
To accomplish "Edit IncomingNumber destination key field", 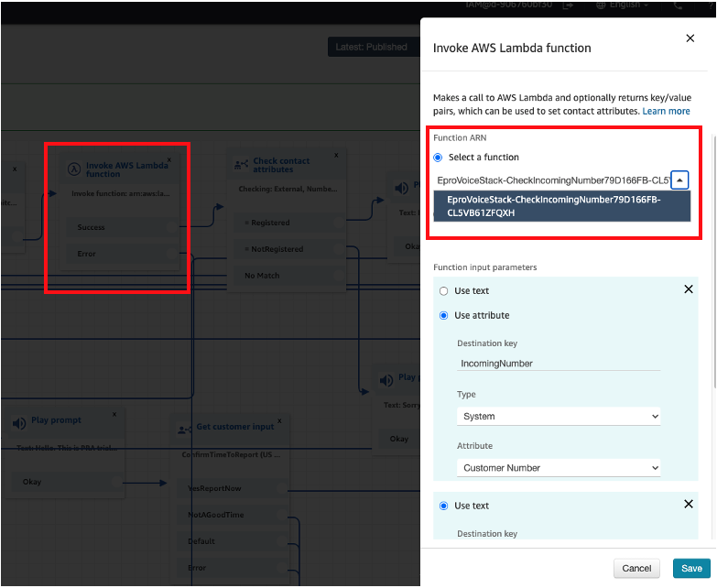I will [x=559, y=364].
